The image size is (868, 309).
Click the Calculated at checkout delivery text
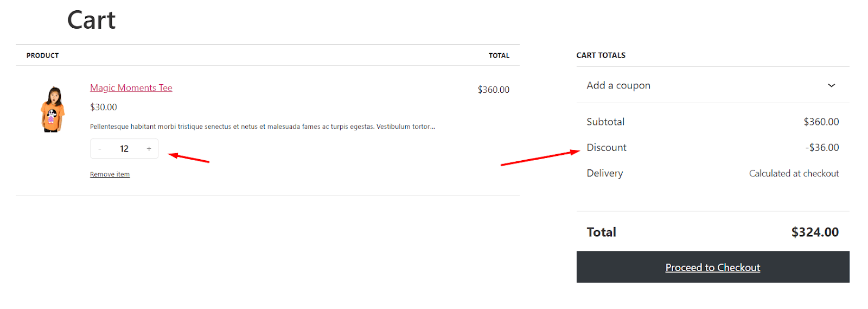tap(794, 173)
